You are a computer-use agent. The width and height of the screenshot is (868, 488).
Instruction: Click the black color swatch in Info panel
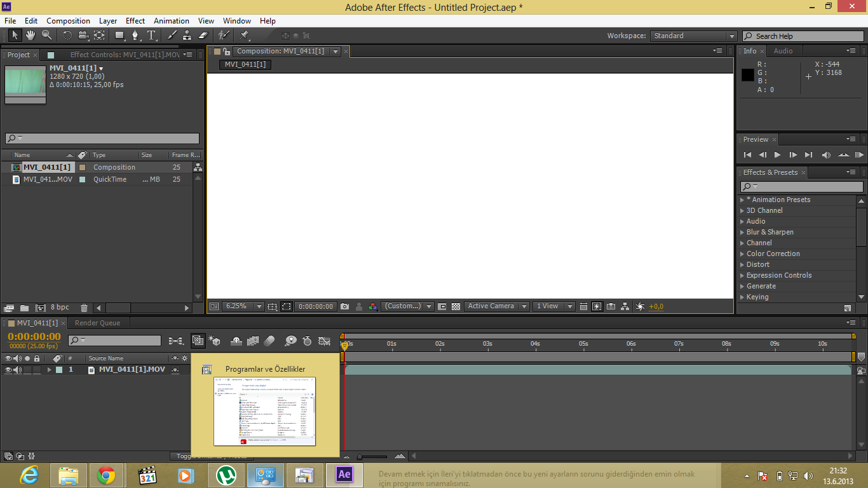(x=748, y=74)
